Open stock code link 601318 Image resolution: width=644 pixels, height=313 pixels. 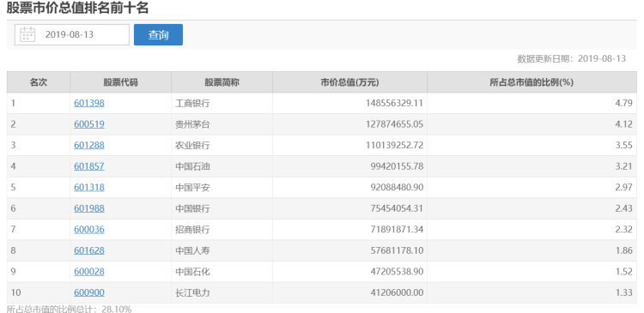click(x=89, y=187)
